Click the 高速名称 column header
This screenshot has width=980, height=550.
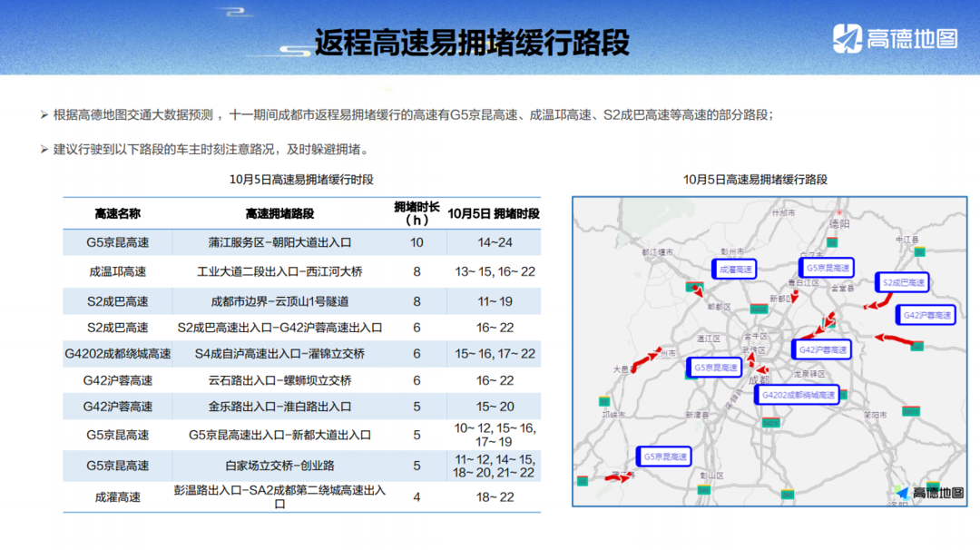[117, 214]
